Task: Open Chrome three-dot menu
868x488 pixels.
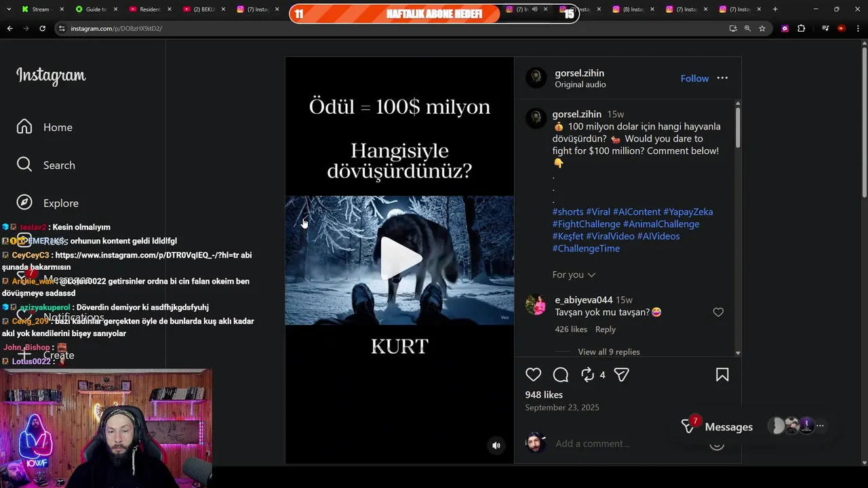Action: tap(858, 28)
